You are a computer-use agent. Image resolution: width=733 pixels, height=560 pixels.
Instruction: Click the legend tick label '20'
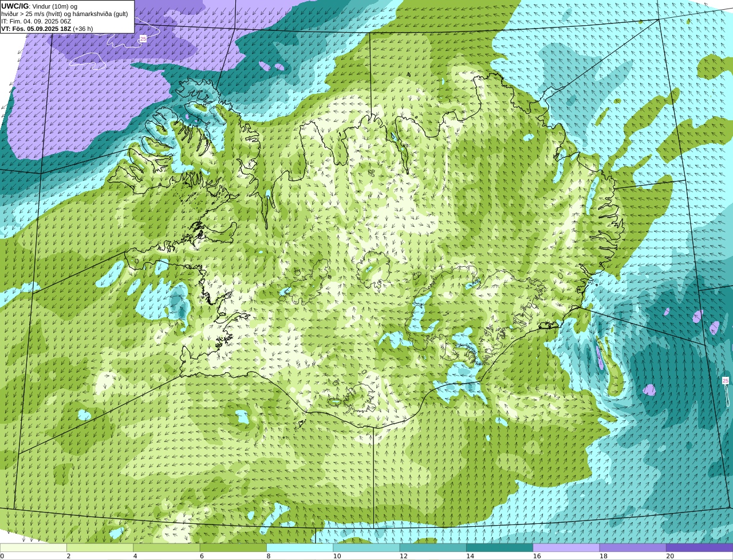coord(670,556)
